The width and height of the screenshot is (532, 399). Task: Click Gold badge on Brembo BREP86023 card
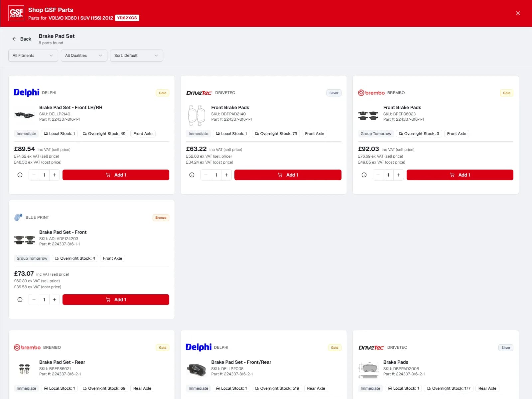click(x=507, y=93)
